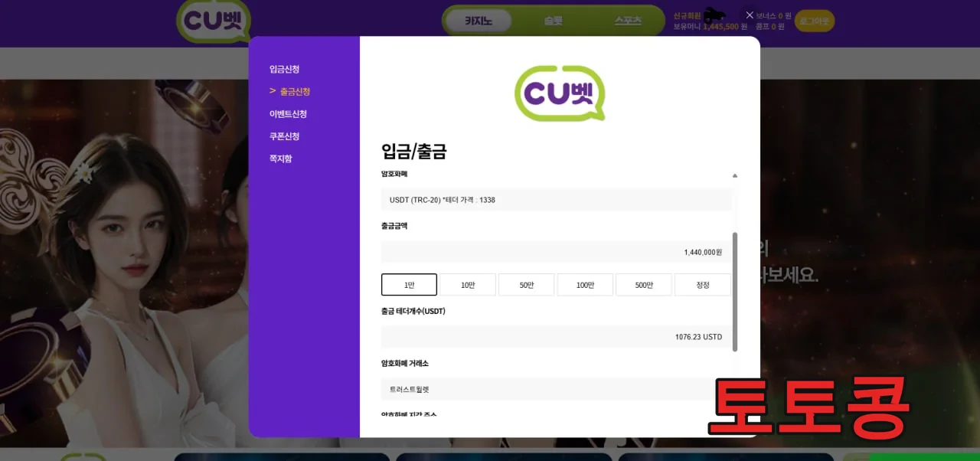Image resolution: width=980 pixels, height=461 pixels.
Task: Click the CU벳 logo in header
Action: tap(214, 22)
